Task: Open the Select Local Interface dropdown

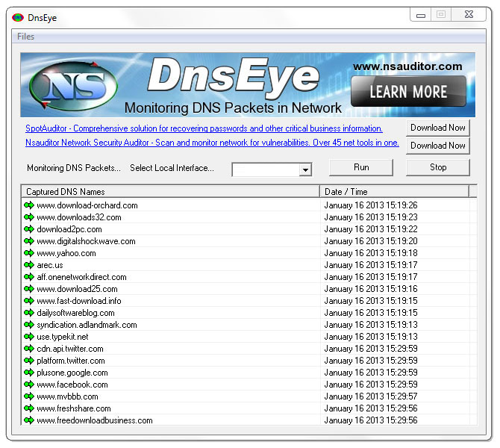Action: pos(304,170)
